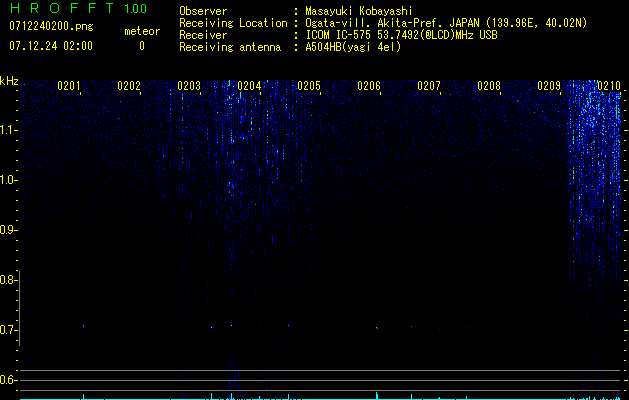Click the kHz axis unit label

(x=9, y=81)
